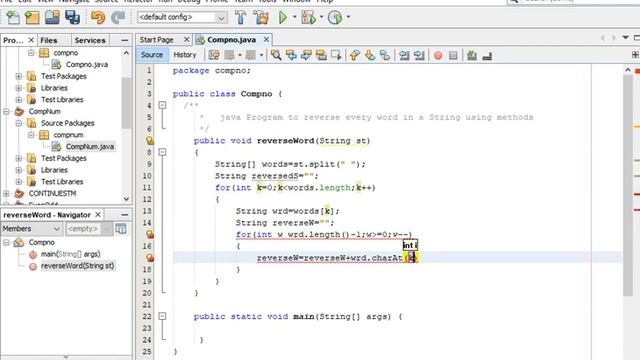Collapse the compnum package node
The width and height of the screenshot is (640, 360).
coord(31,135)
